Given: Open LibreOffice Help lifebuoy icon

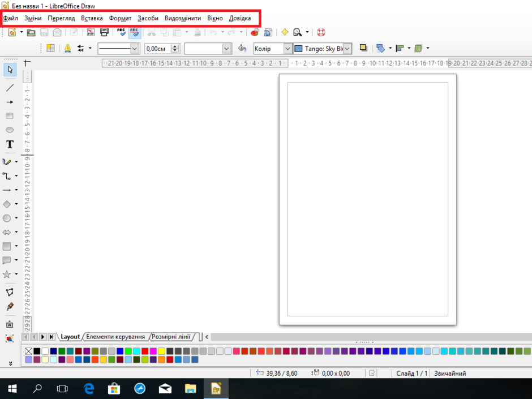Looking at the screenshot, I should 321,33.
